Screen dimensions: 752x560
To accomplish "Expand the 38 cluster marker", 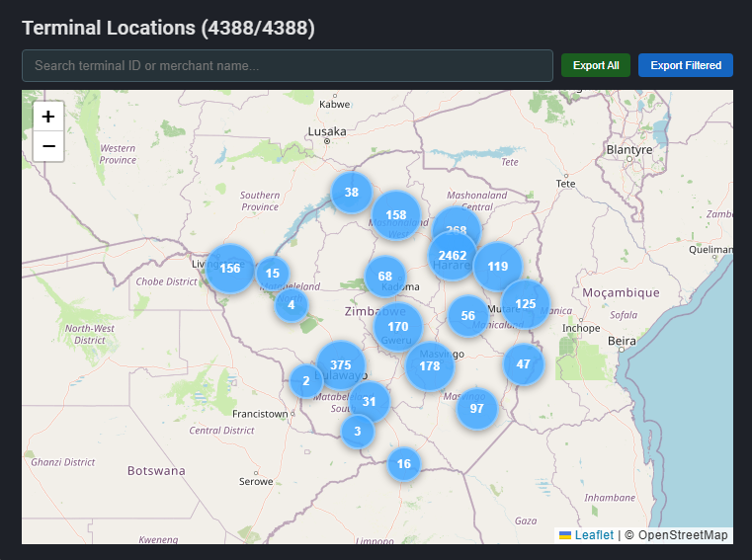I will [352, 193].
